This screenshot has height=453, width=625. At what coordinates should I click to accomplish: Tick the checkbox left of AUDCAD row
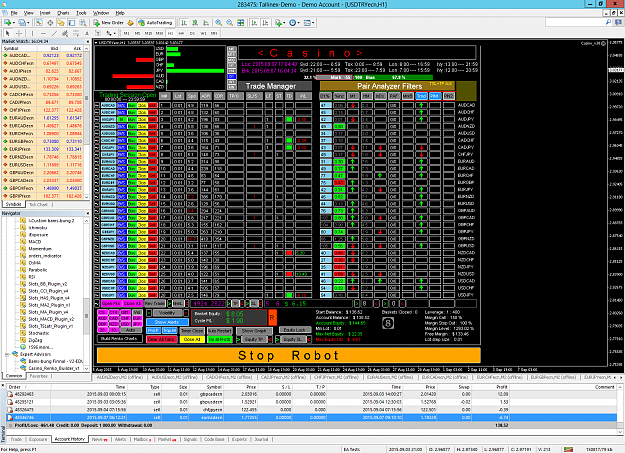[97, 105]
